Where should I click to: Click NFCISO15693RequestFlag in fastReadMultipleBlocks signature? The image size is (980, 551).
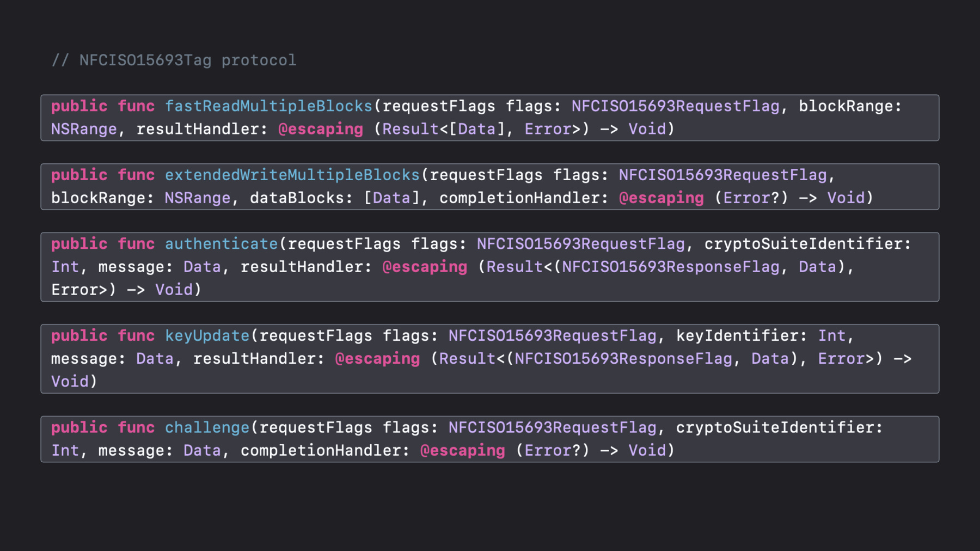tap(675, 106)
